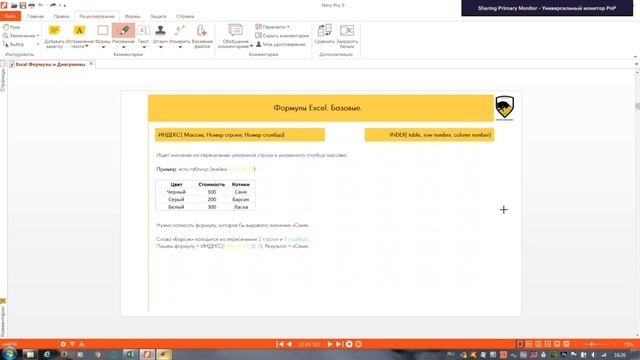This screenshot has width=640, height=360.
Task: Open the Справка ribbon tab
Action: 185,16
